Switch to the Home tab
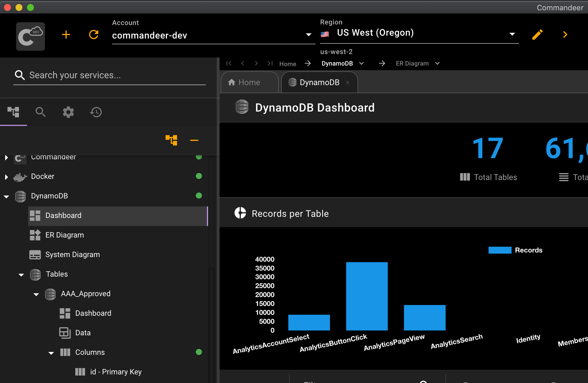 (249, 82)
